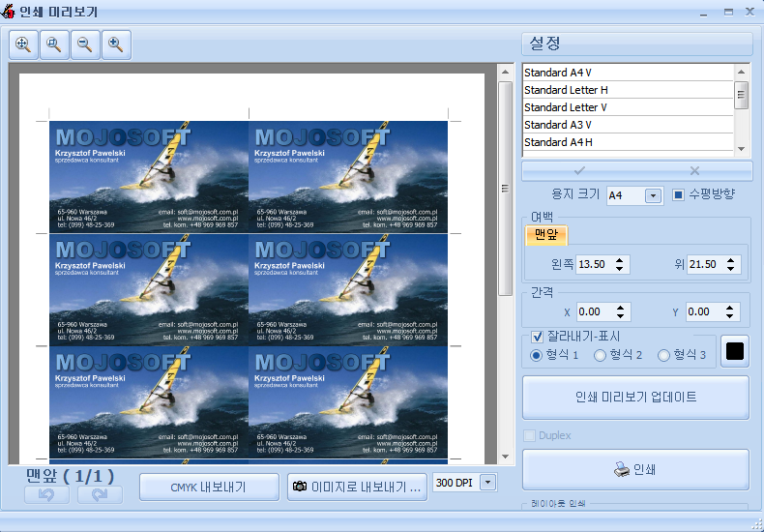764x532 pixels.
Task: Decrease the 위 margin value
Action: (x=730, y=269)
